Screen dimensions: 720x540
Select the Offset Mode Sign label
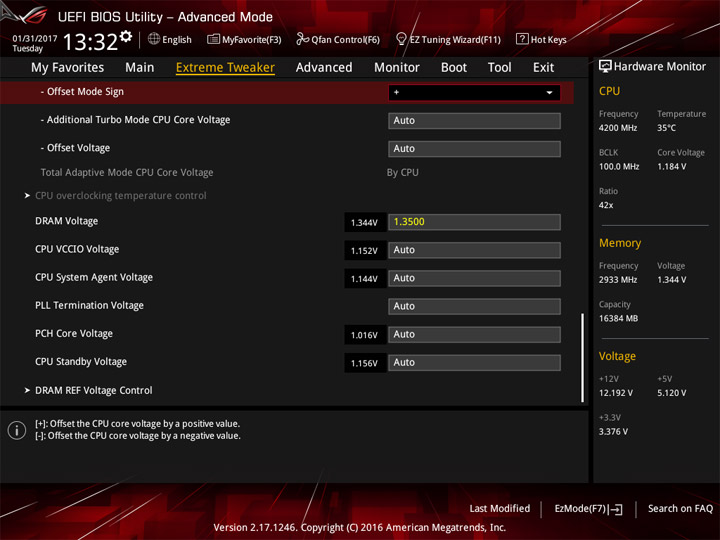82,92
